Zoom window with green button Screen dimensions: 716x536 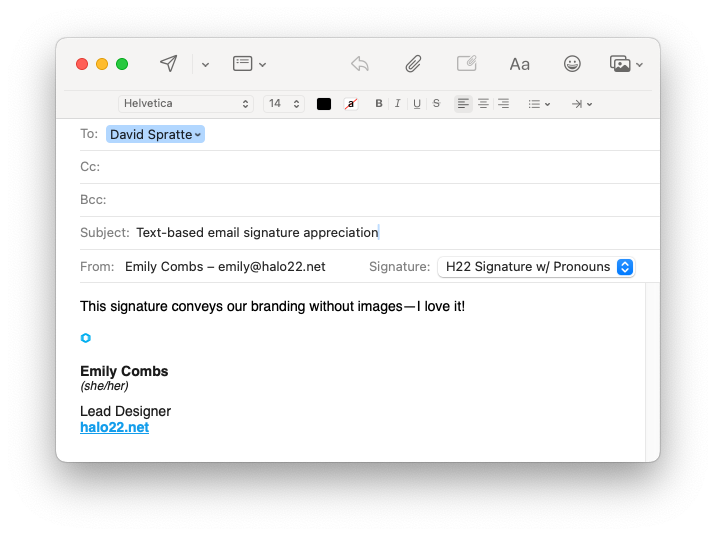click(122, 64)
